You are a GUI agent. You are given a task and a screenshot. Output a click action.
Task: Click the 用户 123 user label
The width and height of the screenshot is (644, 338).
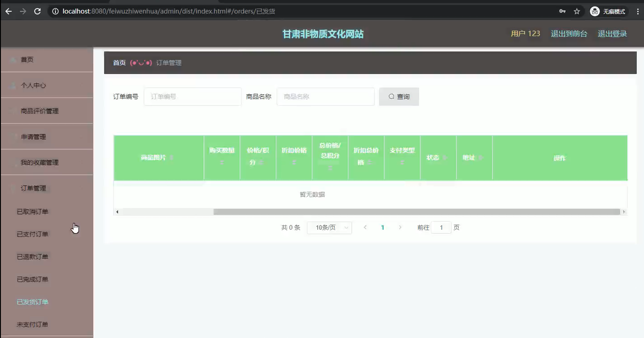(525, 34)
